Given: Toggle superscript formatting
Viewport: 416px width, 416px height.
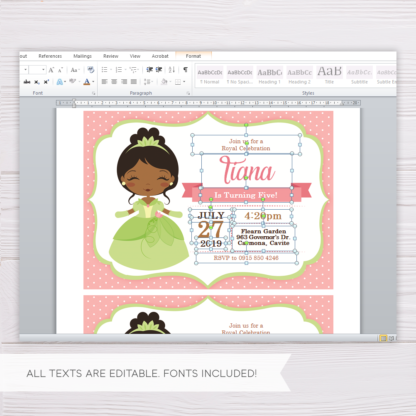Looking at the screenshot, I should (x=46, y=82).
